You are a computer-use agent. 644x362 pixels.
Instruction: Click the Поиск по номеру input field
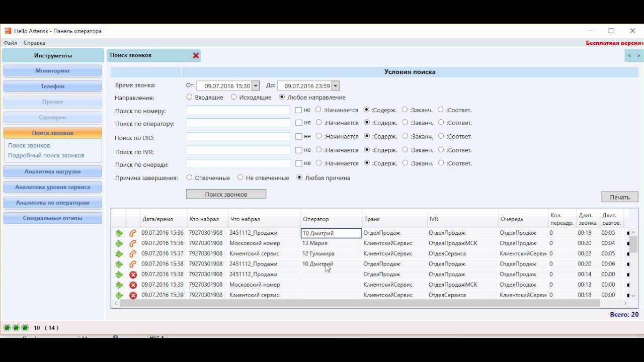pyautogui.click(x=238, y=110)
